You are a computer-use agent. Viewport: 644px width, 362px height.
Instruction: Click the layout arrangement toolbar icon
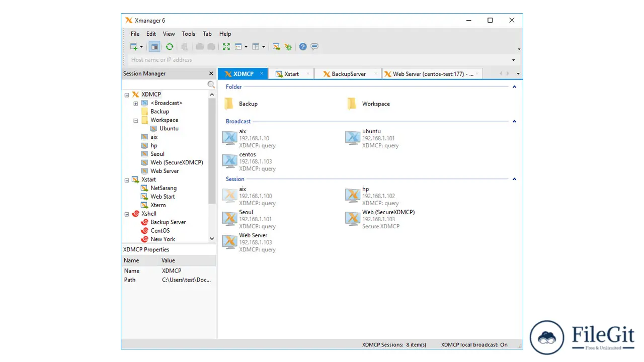256,47
